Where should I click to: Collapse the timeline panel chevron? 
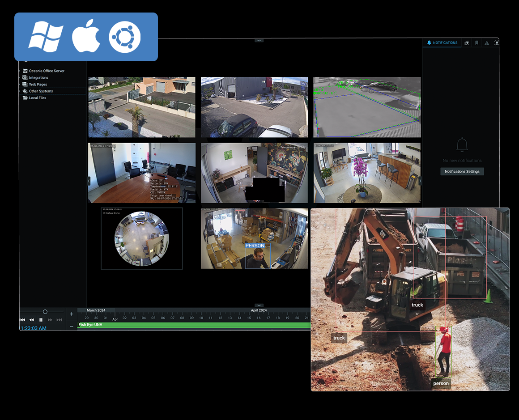click(259, 305)
